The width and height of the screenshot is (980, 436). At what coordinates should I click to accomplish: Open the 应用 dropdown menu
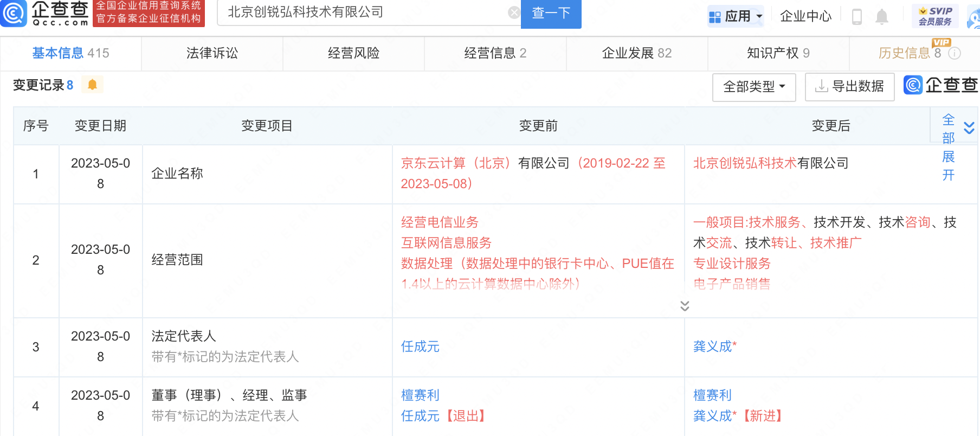(x=736, y=16)
